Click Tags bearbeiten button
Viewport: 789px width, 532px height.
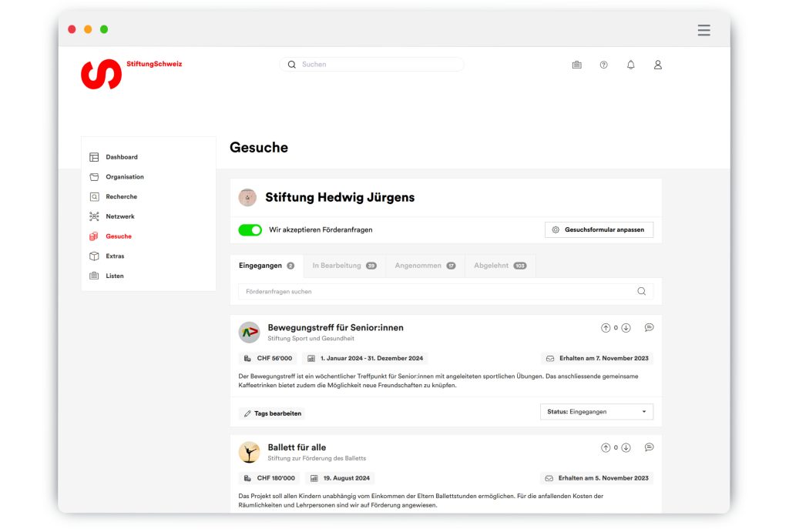(272, 413)
